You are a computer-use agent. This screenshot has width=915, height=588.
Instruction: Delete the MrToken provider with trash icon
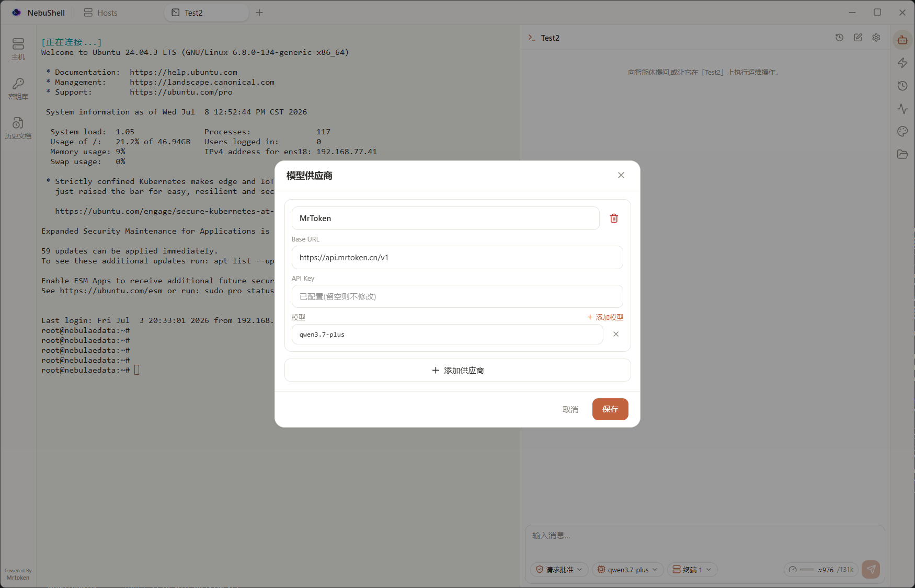click(x=614, y=218)
